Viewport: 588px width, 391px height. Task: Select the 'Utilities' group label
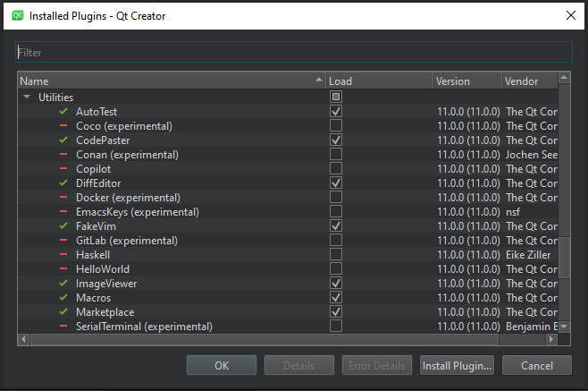pos(56,98)
